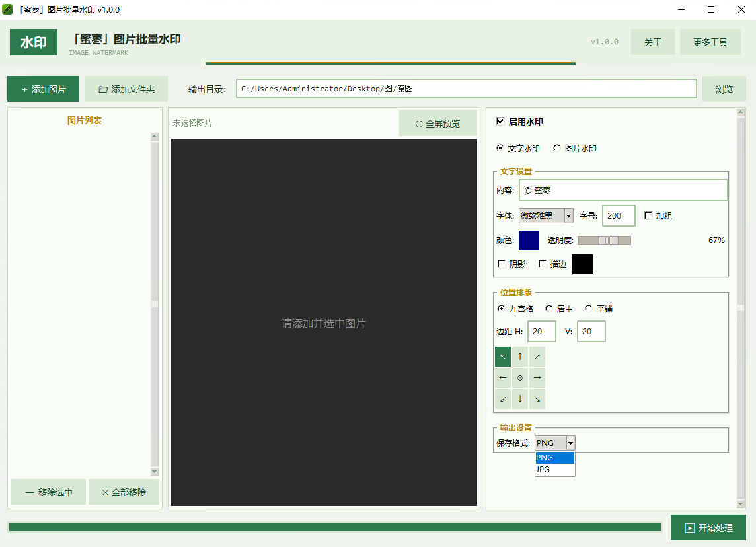Screen dimensions: 756x547
Task: Click the title bar app icon
Action: (x=7, y=9)
